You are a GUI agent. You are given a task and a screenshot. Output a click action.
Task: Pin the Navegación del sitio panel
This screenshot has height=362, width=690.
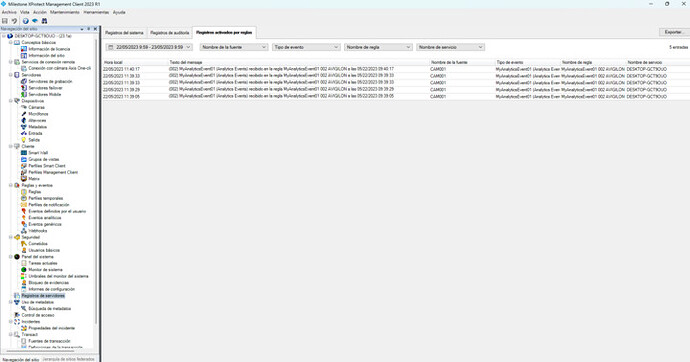coord(88,29)
